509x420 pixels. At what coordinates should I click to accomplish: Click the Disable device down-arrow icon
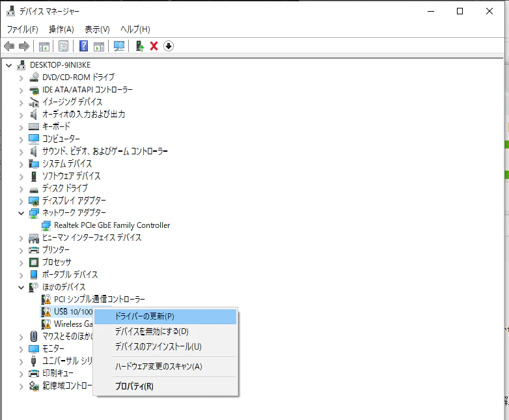coord(168,46)
